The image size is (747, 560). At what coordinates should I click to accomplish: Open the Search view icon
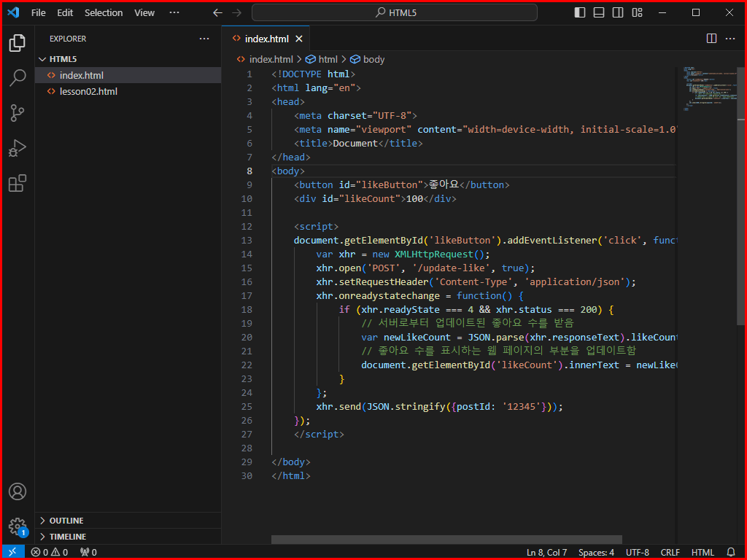(18, 77)
